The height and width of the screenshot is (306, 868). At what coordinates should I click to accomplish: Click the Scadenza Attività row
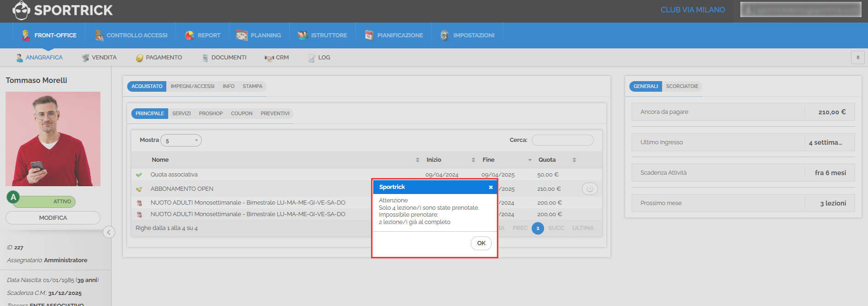coord(743,173)
